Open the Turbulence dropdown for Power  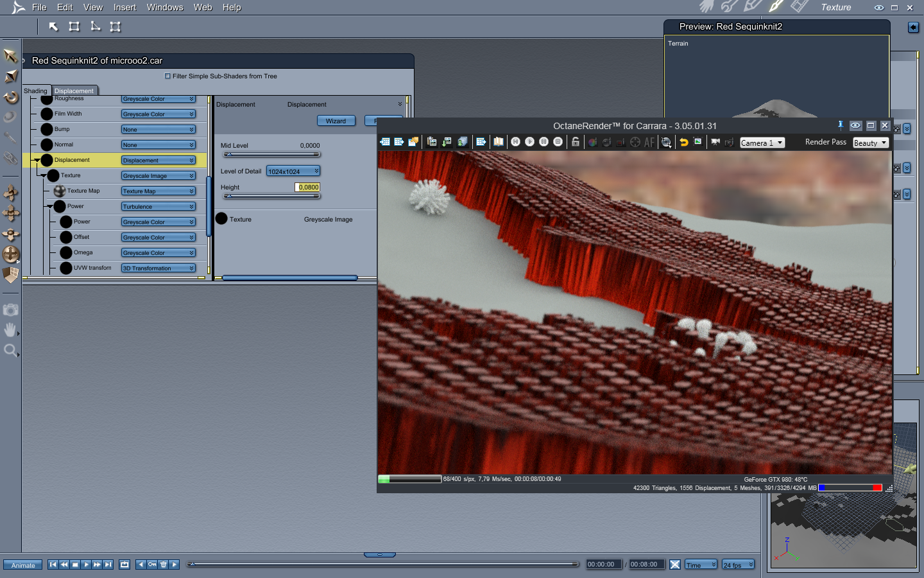pyautogui.click(x=158, y=206)
